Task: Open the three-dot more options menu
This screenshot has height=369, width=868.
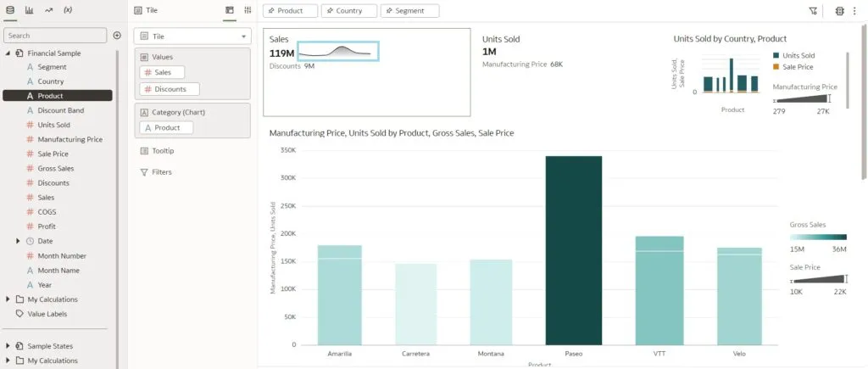Action: [x=854, y=11]
